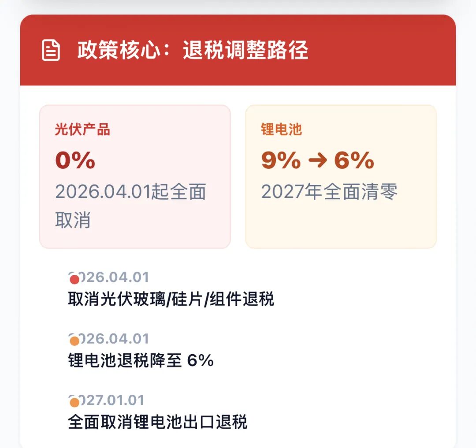Click the large 0% figure
The image size is (476, 448).
pos(75,160)
